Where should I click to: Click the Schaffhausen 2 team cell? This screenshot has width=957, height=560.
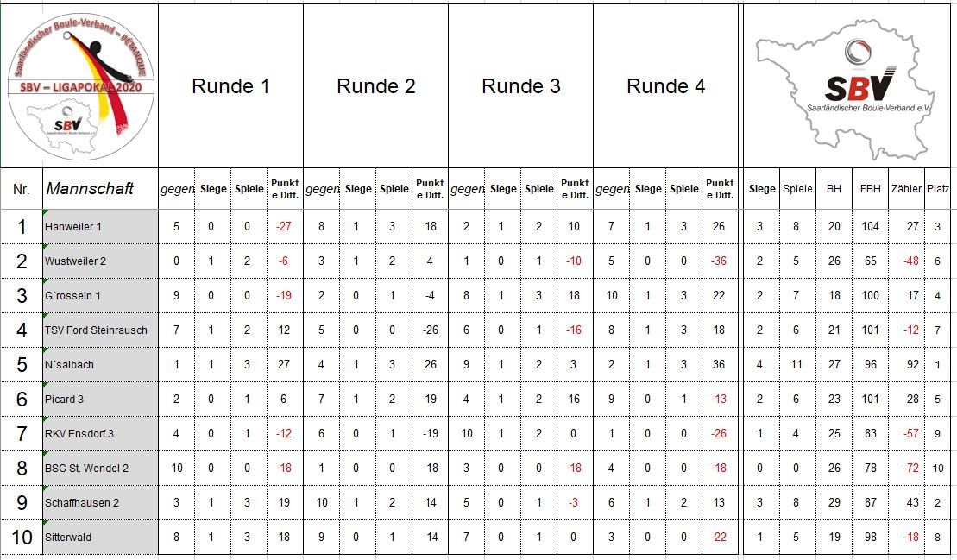(99, 503)
